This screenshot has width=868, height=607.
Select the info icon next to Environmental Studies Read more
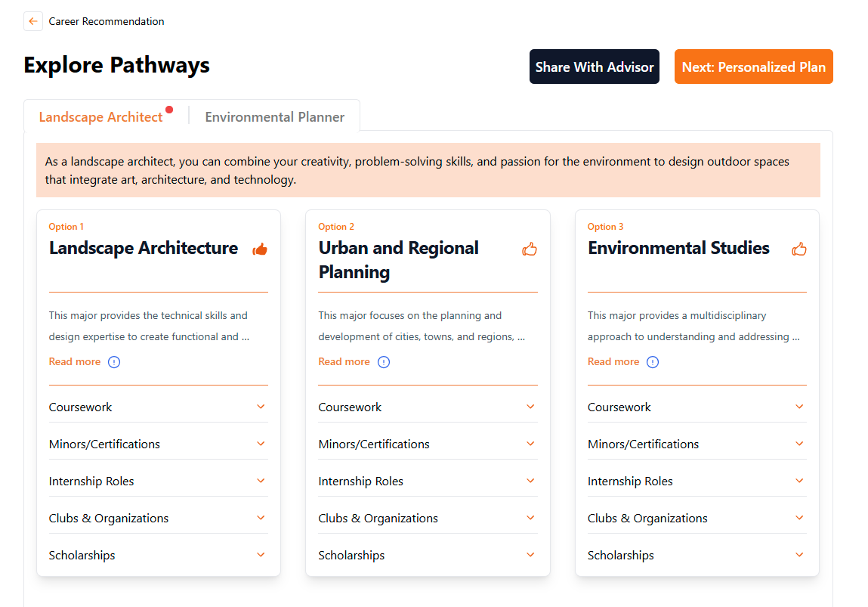[653, 361]
